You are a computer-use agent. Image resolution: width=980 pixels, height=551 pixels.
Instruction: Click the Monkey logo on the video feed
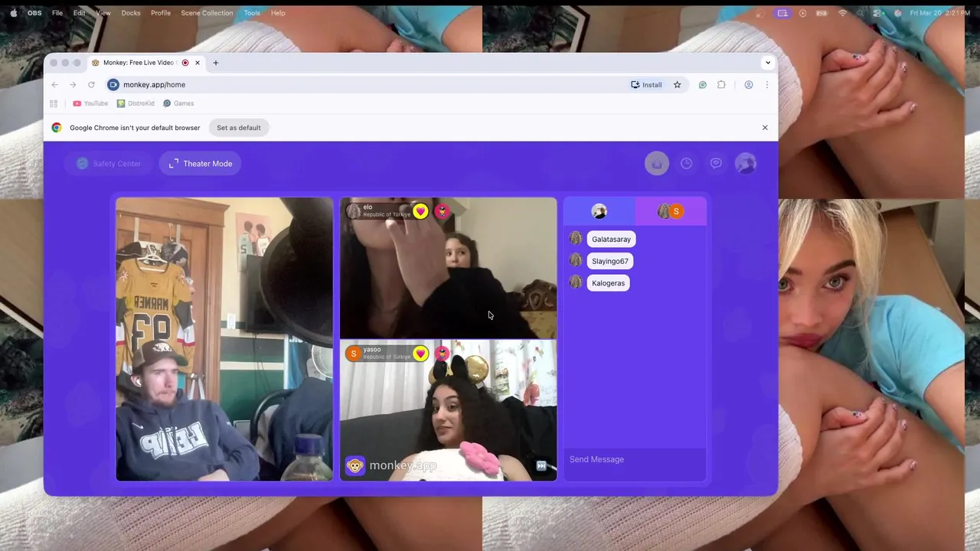(354, 465)
